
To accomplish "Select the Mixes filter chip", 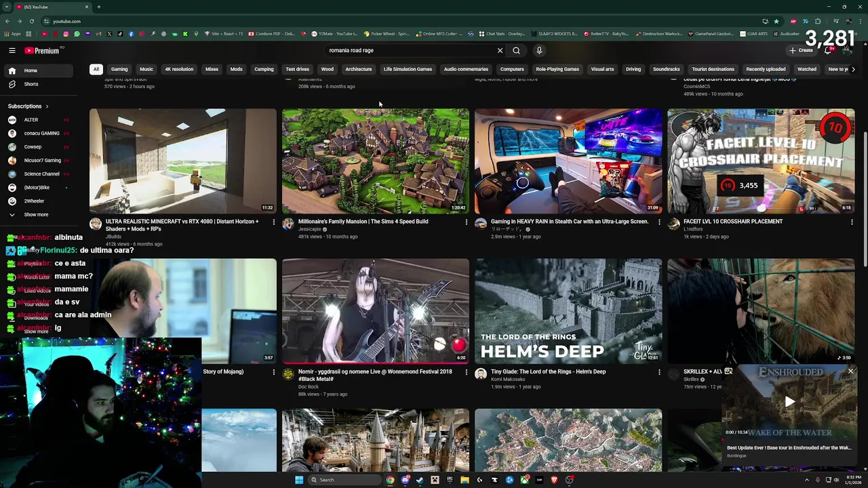I will pos(212,69).
